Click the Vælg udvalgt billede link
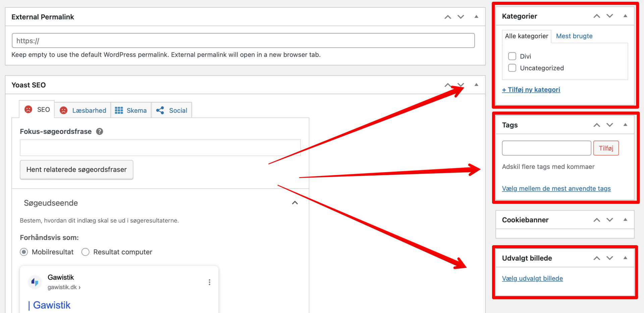 (x=532, y=278)
